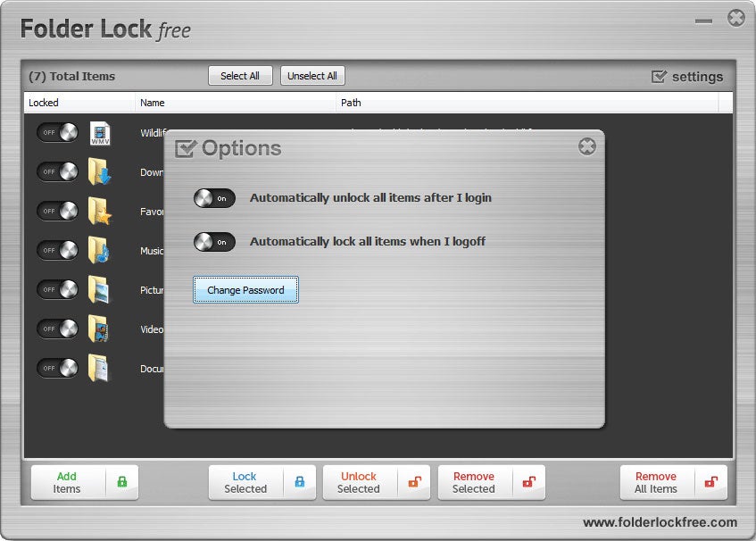Toggle the lock switch for Wildlife
The height and width of the screenshot is (541, 756).
57,133
